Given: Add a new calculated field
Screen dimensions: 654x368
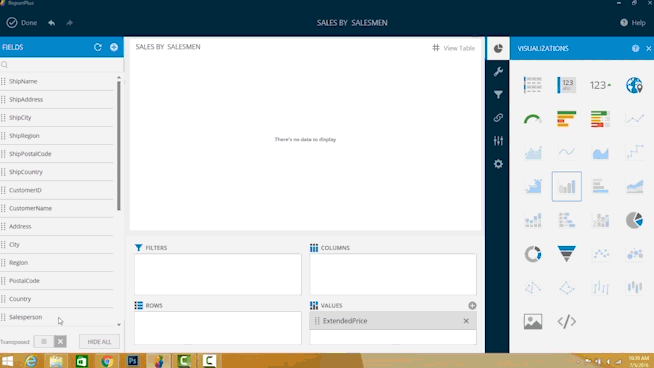Looking at the screenshot, I should [x=114, y=47].
